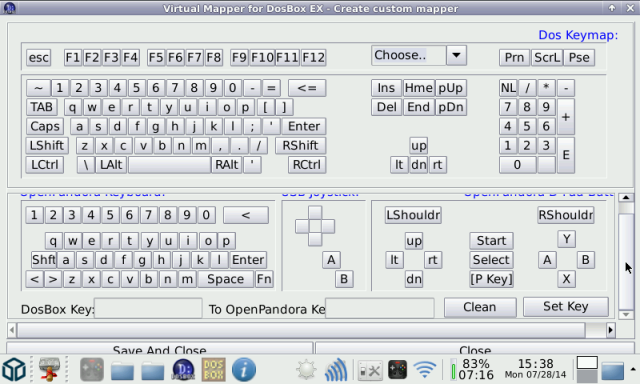Open the blue signal waves tray icon
This screenshot has height=384, width=640.
click(x=336, y=370)
